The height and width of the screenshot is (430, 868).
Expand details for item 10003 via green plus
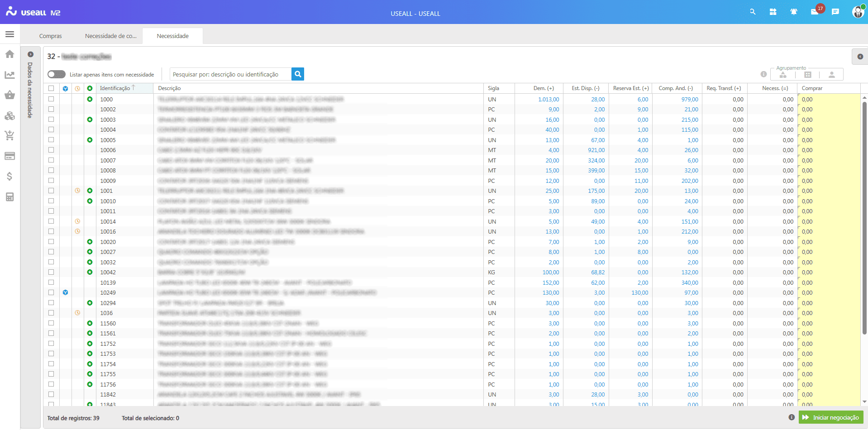pyautogui.click(x=90, y=119)
